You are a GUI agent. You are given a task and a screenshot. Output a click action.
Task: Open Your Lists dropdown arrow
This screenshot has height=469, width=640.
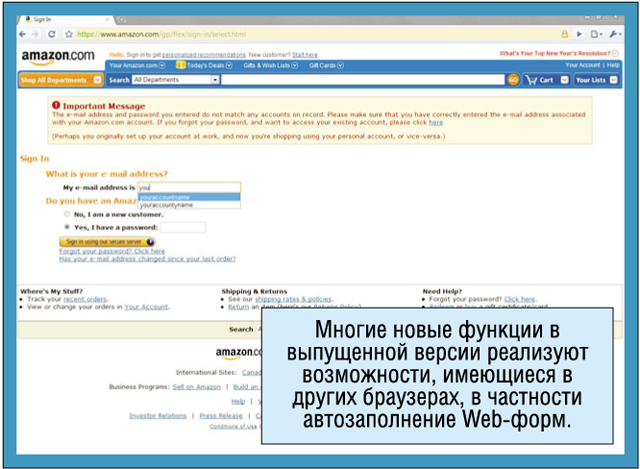click(613, 80)
